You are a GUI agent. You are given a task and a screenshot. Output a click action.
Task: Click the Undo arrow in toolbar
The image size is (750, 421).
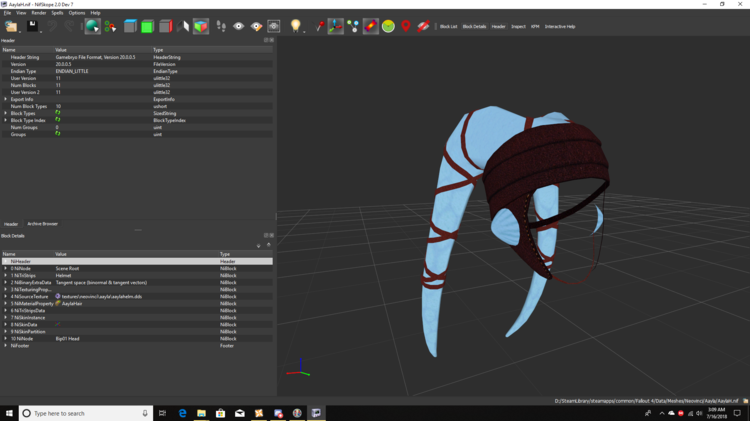(52, 26)
